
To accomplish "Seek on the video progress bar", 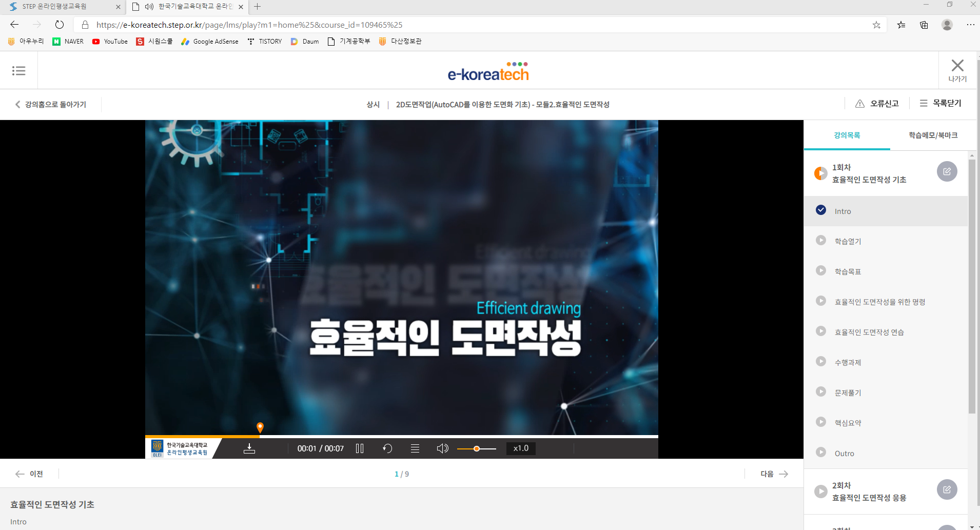I will [402, 437].
